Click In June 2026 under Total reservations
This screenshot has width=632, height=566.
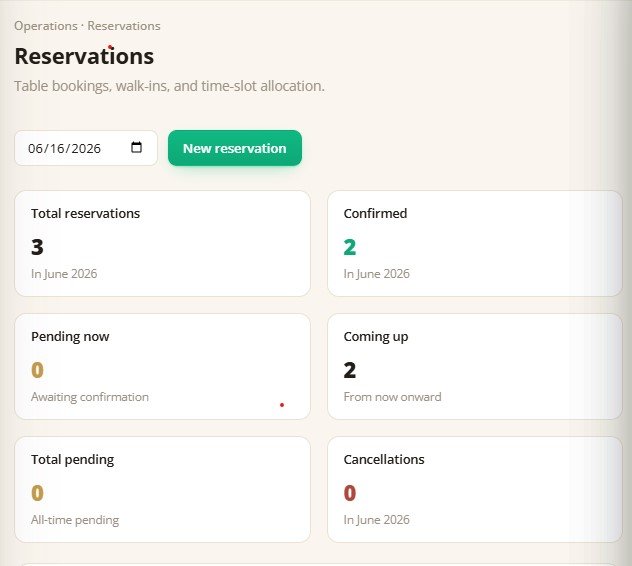coord(64,274)
